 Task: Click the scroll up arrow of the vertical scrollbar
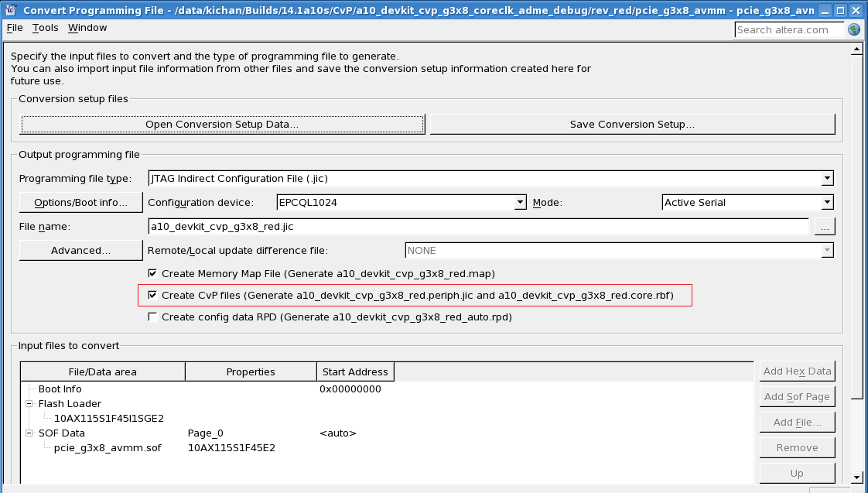pos(856,50)
